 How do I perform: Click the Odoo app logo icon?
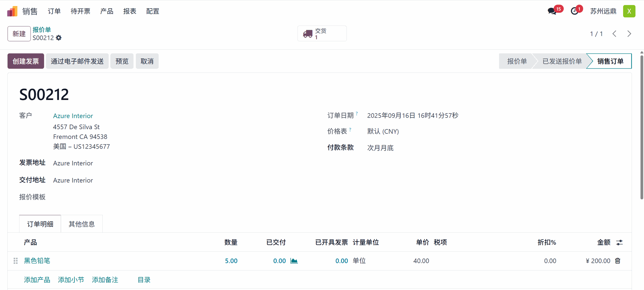coord(12,11)
